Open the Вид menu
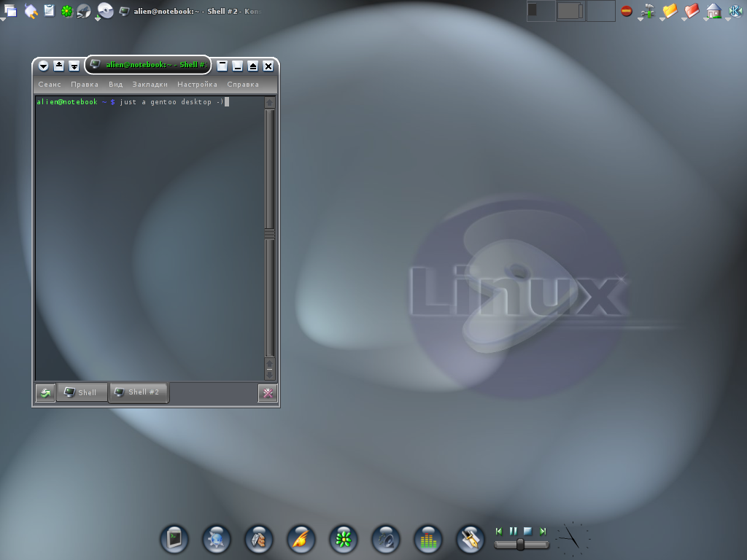 (x=116, y=85)
